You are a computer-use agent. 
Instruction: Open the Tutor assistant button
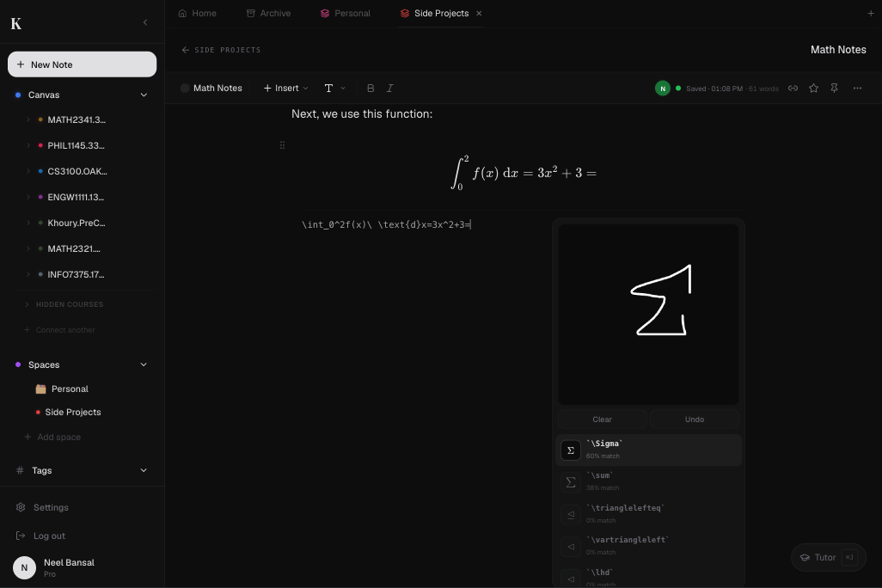pos(828,558)
